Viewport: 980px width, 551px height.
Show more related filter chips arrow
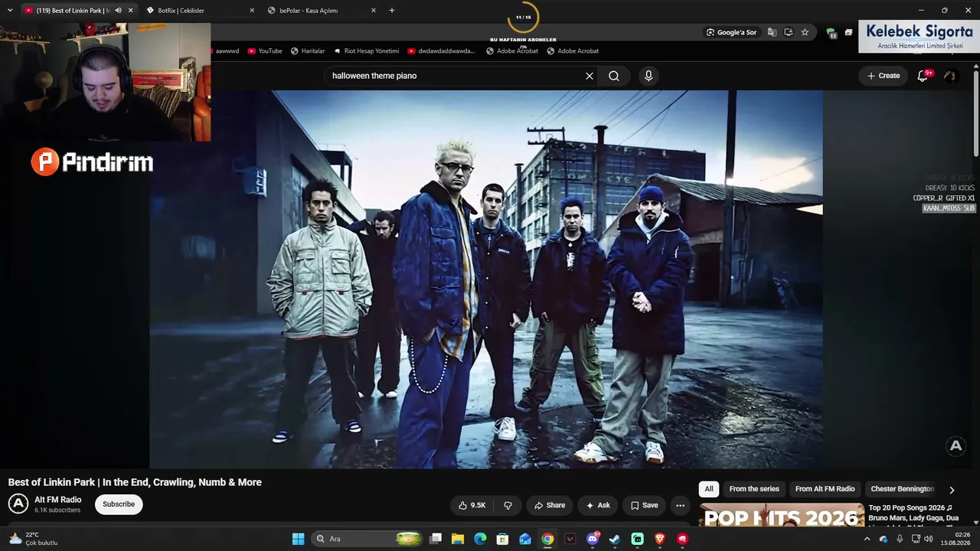point(952,490)
